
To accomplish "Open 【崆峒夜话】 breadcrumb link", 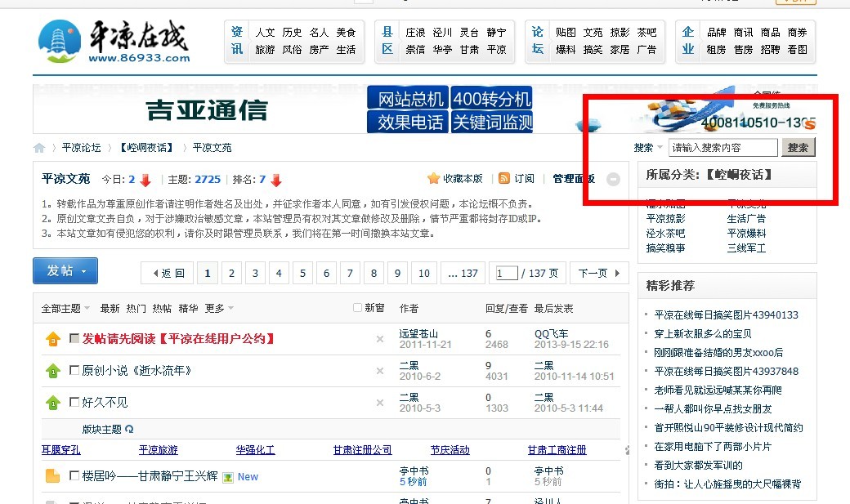I will click(x=146, y=147).
